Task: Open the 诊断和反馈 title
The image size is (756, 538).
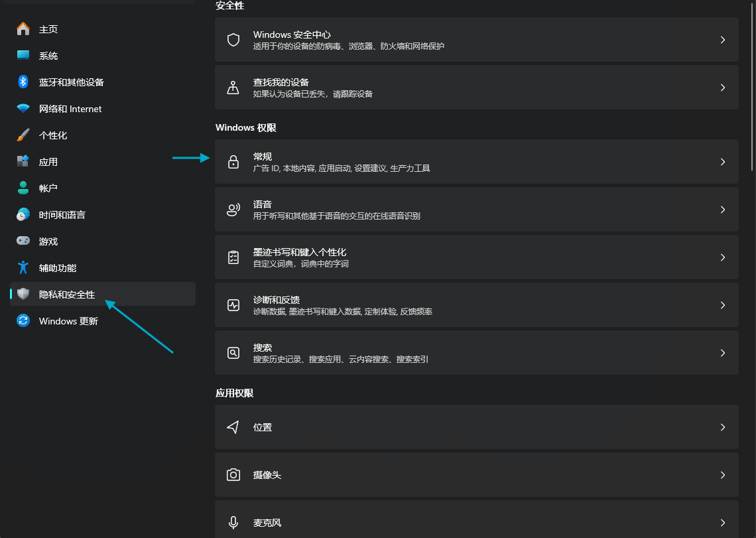Action: (x=277, y=300)
